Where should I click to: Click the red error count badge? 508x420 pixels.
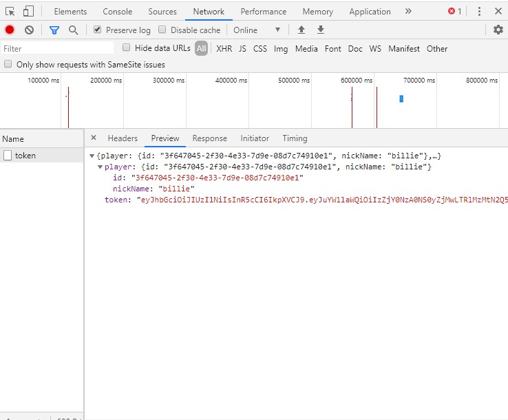(x=454, y=11)
